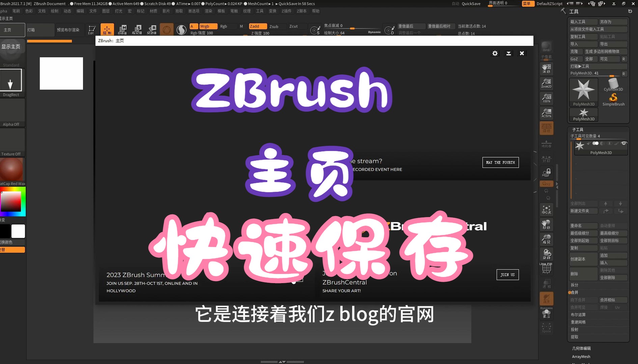The width and height of the screenshot is (638, 364).
Task: Set canvas to 100% icon
Action: pos(546,98)
